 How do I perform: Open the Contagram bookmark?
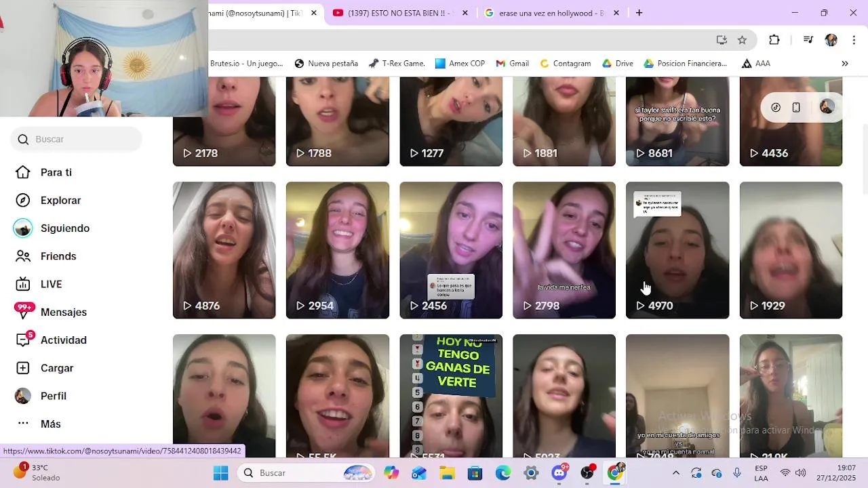click(x=565, y=63)
